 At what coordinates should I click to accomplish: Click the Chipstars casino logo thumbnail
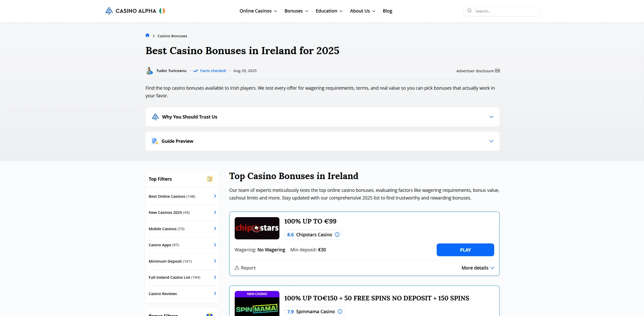(257, 228)
